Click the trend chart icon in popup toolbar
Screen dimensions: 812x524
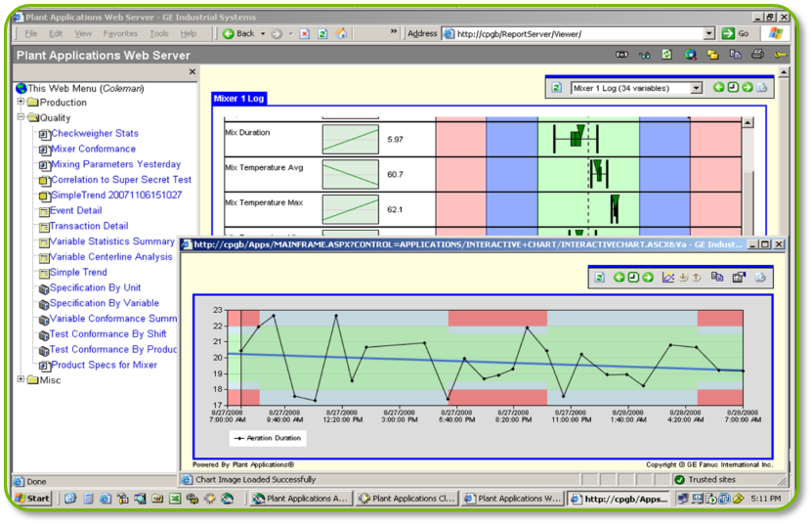(x=668, y=278)
